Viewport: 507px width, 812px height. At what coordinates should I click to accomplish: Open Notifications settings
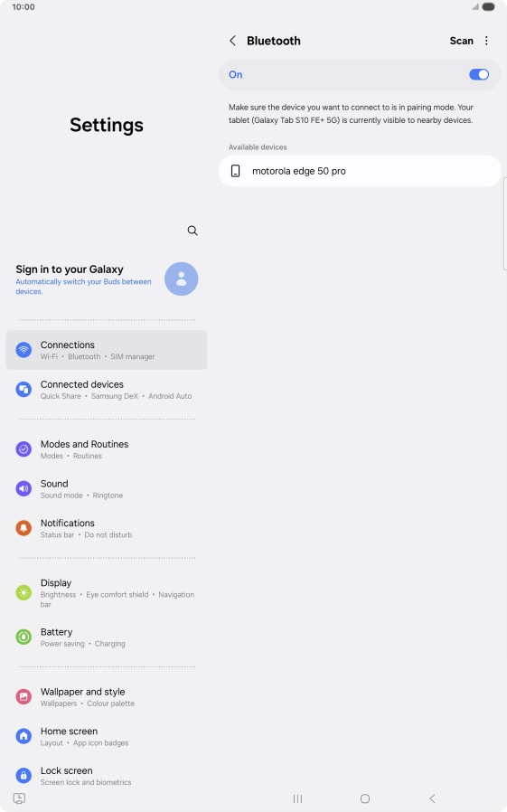tap(107, 528)
